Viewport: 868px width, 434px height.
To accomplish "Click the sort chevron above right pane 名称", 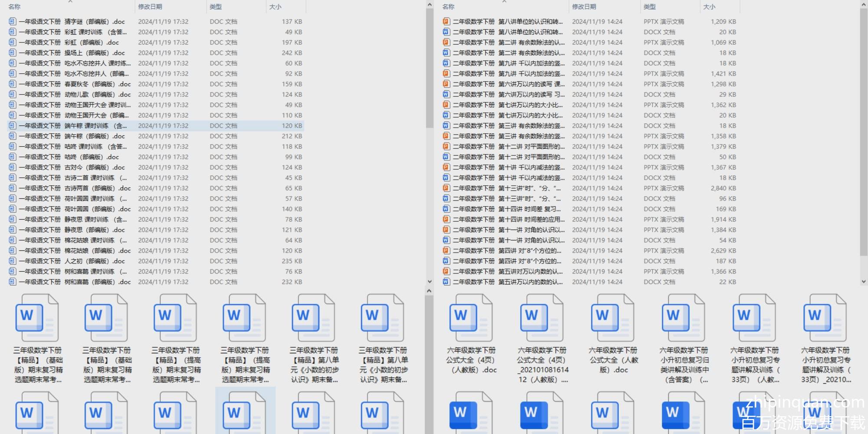I will [504, 2].
